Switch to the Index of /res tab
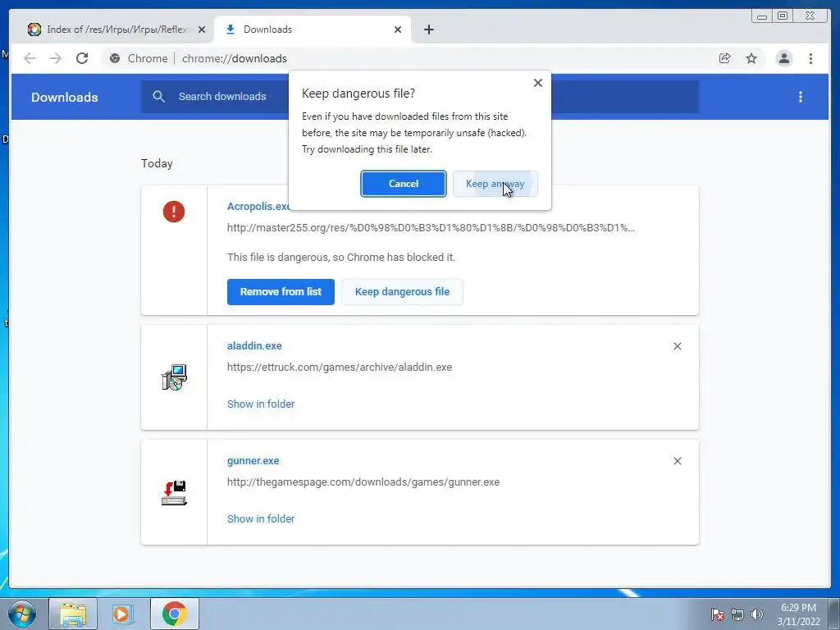840x630 pixels. [x=116, y=30]
